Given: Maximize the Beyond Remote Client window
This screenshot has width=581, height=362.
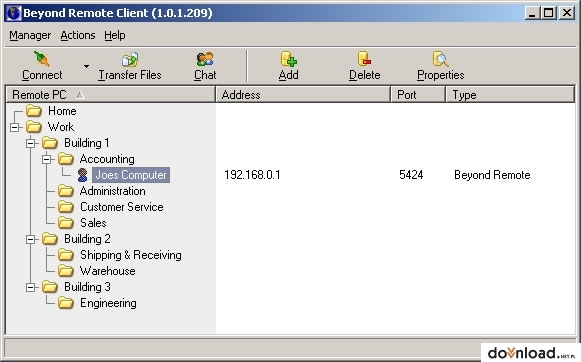Looking at the screenshot, I should [x=548, y=13].
